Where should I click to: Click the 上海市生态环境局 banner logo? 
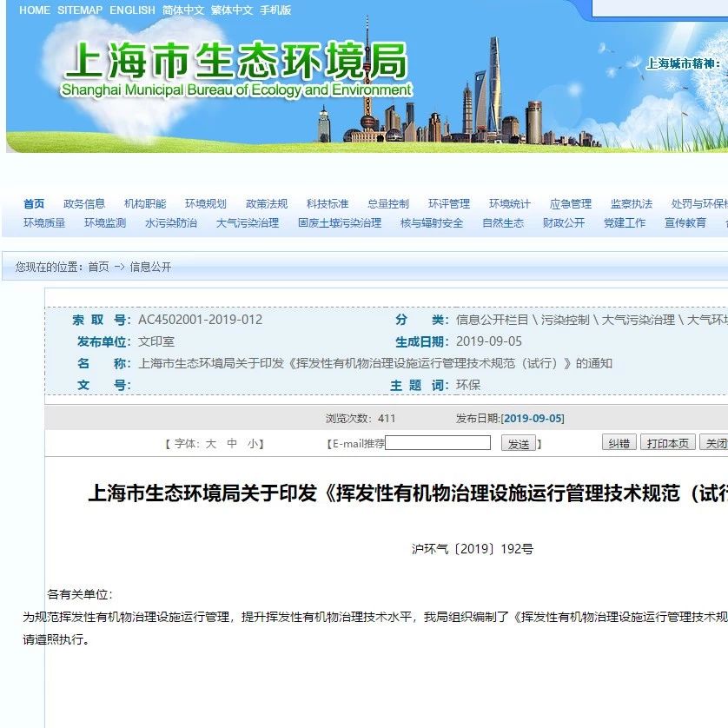(235, 69)
